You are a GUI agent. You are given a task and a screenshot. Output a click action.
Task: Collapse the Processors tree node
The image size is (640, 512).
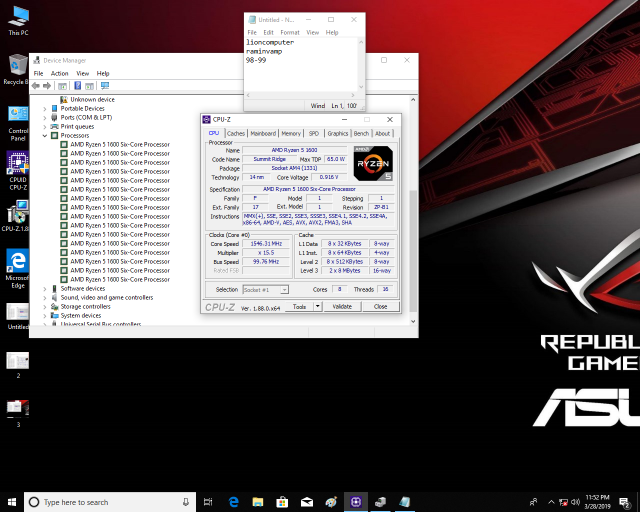click(x=45, y=135)
